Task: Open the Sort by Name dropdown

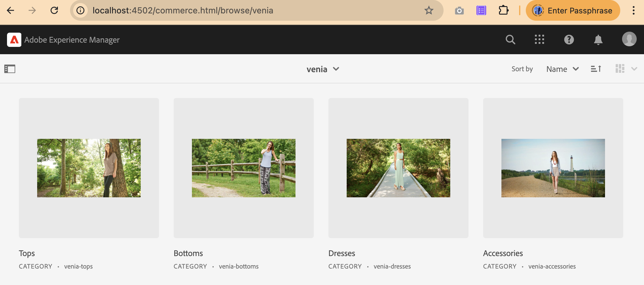Action: click(562, 69)
